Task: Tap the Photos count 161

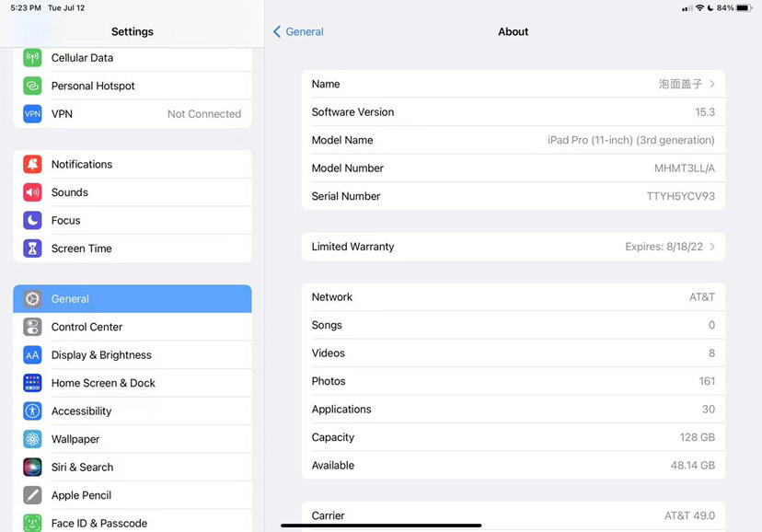Action: [x=707, y=381]
